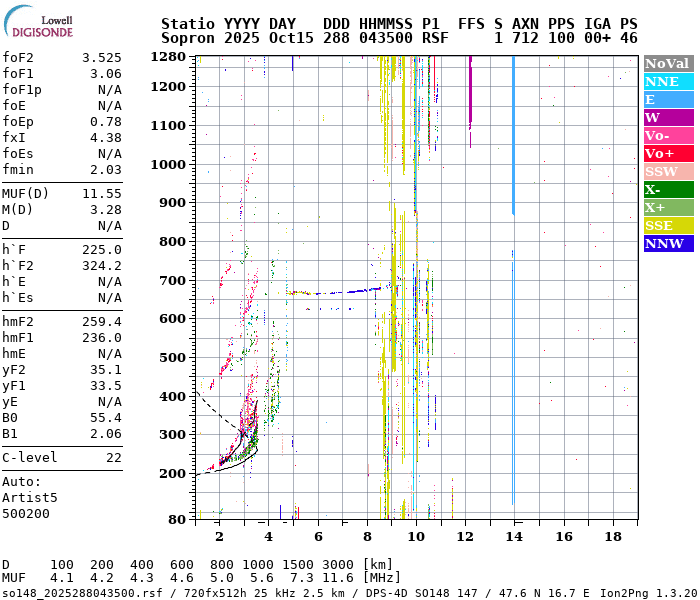Click the NNE cyan legend swatch

click(668, 82)
